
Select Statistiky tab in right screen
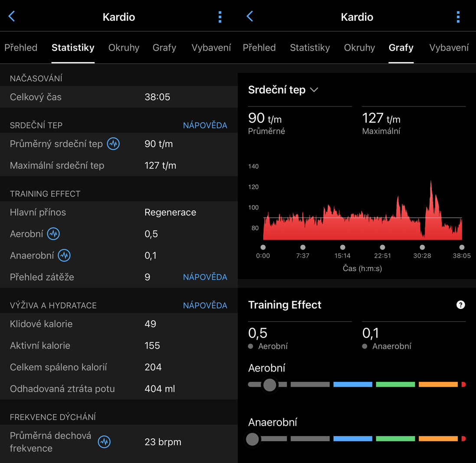coord(310,48)
